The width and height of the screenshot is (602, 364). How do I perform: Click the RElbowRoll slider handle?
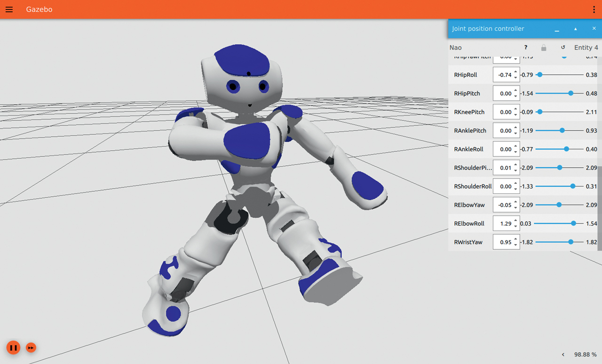click(573, 224)
